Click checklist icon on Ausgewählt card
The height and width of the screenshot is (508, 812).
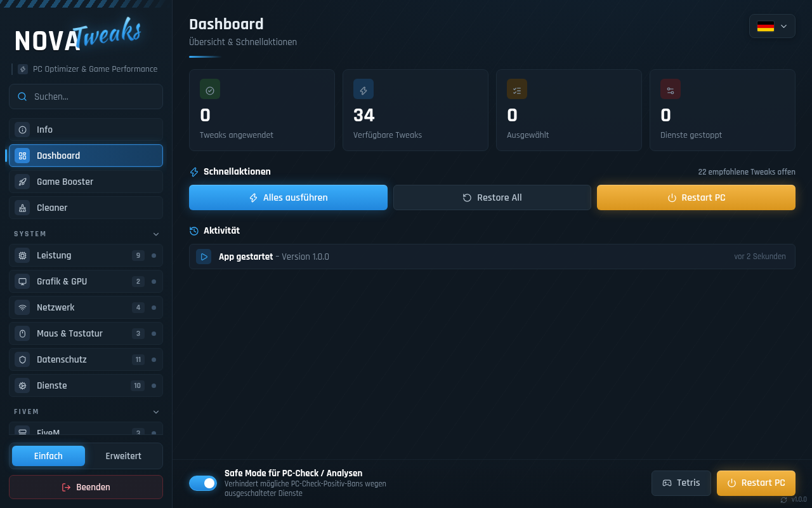(x=517, y=90)
